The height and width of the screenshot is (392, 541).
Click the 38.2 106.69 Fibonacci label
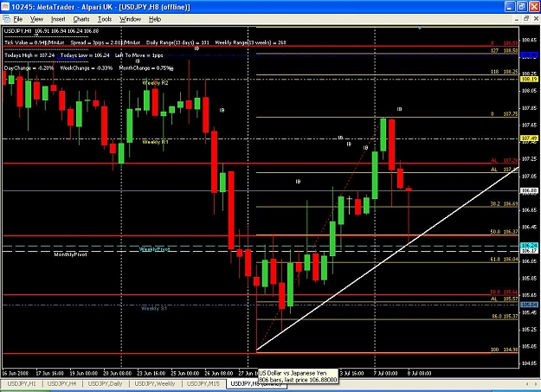click(504, 204)
